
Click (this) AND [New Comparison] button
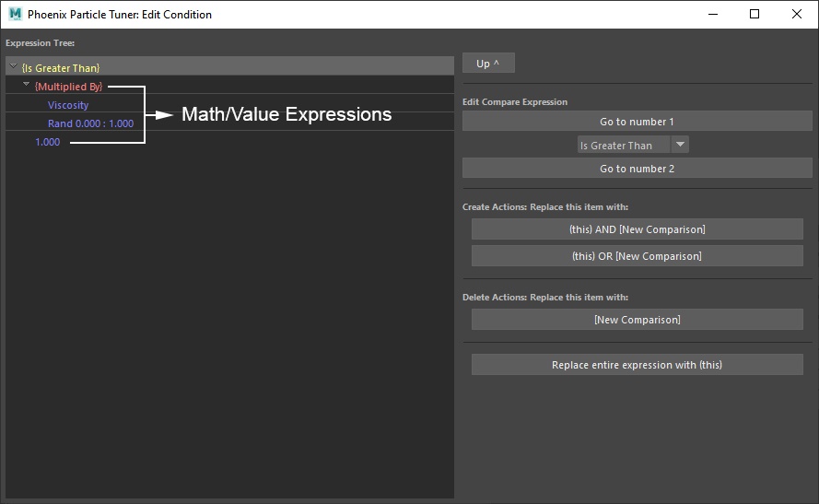tap(637, 229)
